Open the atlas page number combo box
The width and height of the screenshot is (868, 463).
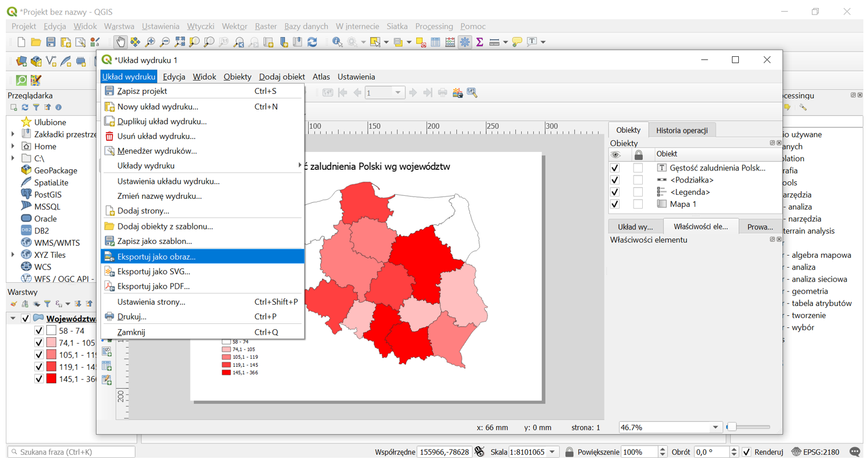[385, 92]
